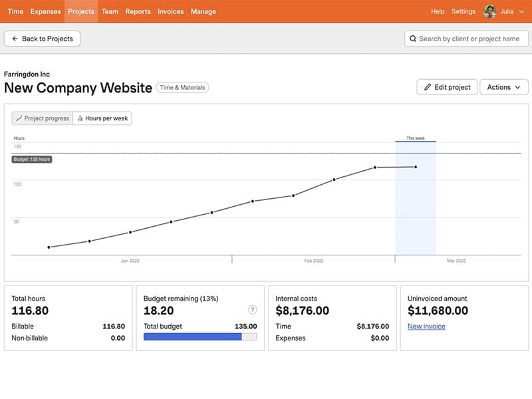Click Julia's profile avatar

click(x=490, y=11)
